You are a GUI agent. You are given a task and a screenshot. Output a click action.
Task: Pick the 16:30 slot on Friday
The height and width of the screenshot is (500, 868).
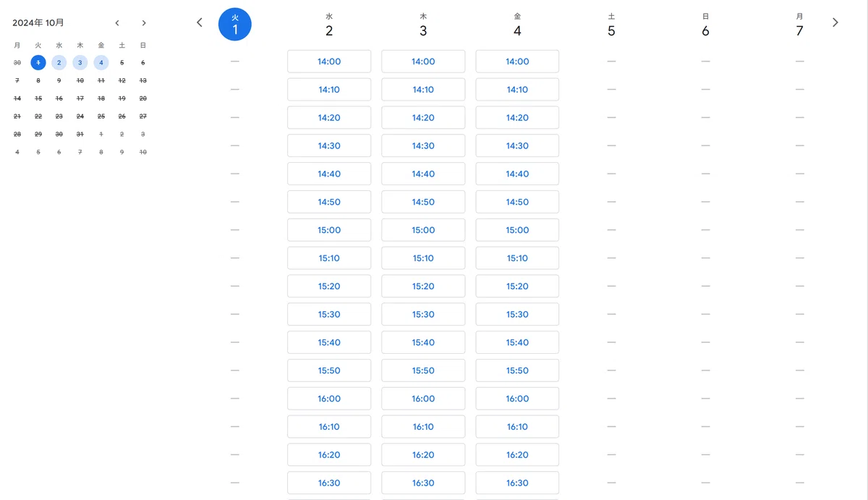pos(517,483)
